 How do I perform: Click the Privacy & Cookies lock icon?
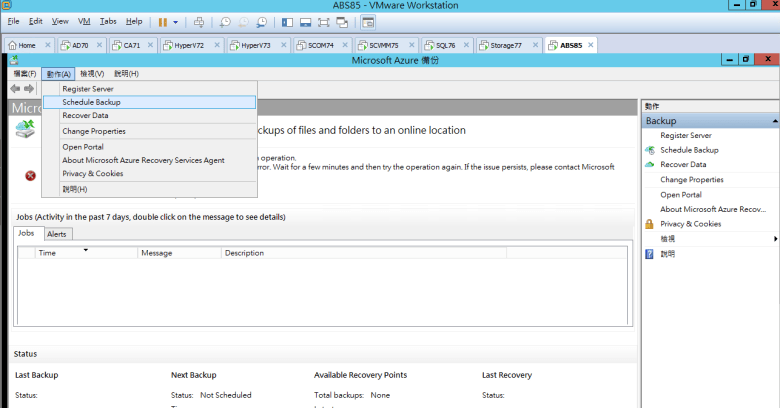click(649, 224)
